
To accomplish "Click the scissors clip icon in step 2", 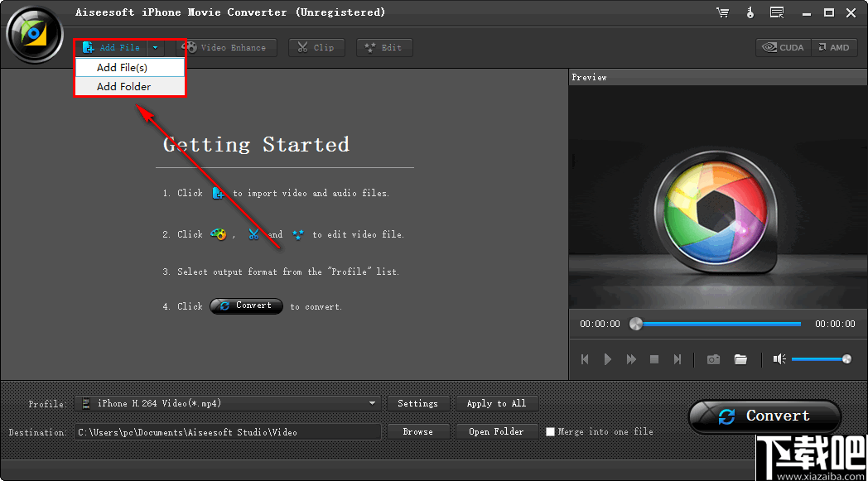I will click(x=253, y=234).
